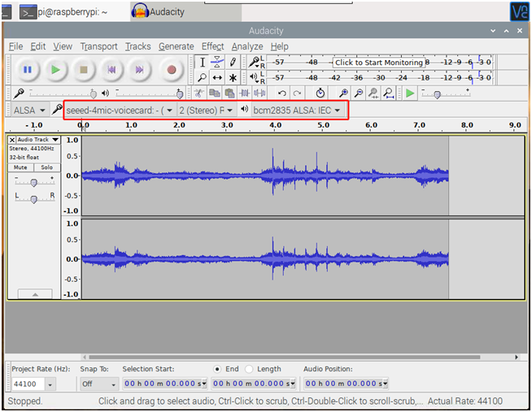Click the Cut scissors icon
The height and width of the screenshot is (412, 532).
(x=199, y=93)
